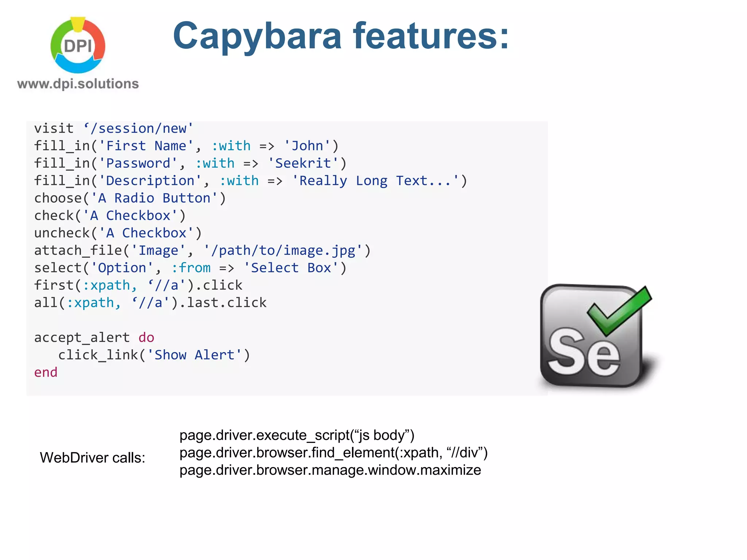Screen dimensions: 747x560
Task: Click the 'WebDriver calls:' label
Action: (x=92, y=458)
